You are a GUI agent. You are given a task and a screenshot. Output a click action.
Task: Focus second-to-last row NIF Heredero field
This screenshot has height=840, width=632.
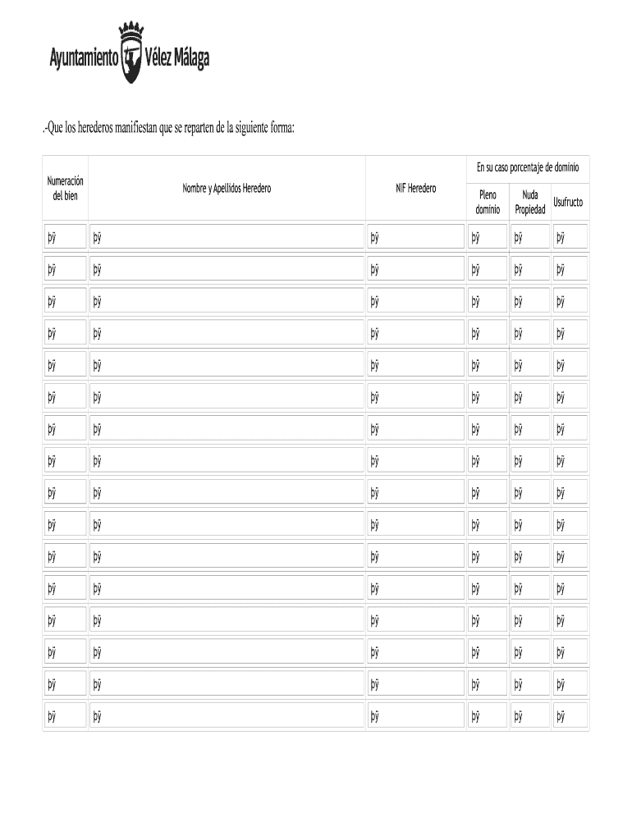point(415,684)
